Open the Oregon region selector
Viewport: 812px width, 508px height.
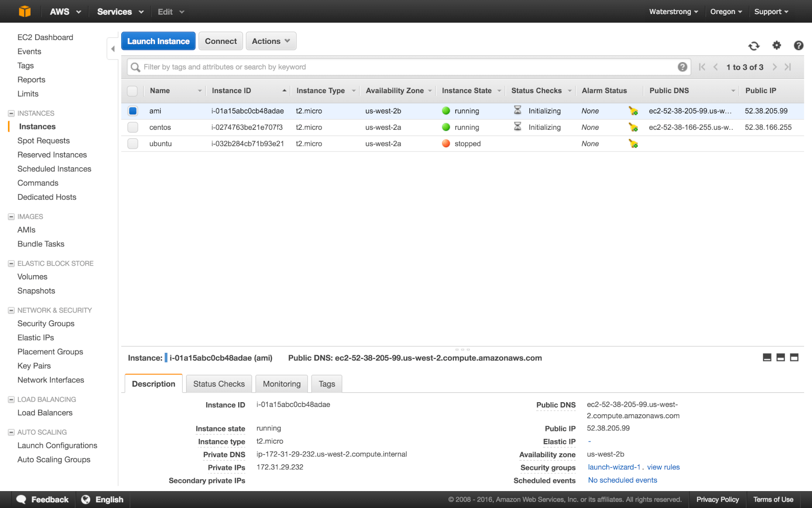pyautogui.click(x=726, y=12)
